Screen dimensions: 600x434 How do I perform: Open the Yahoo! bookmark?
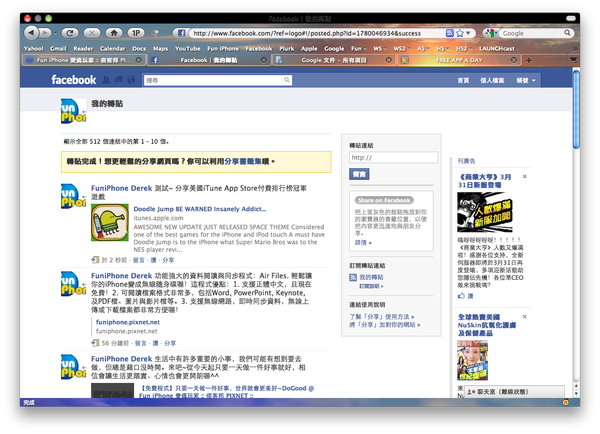coord(34,49)
